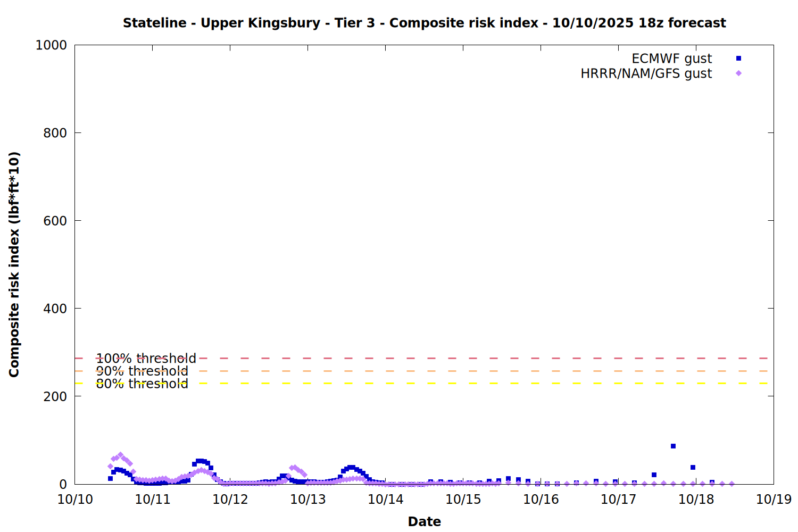This screenshot has width=798, height=532.
Task: Click the highest purple HRRR/NAM/GFS diamond
Action: pos(120,455)
